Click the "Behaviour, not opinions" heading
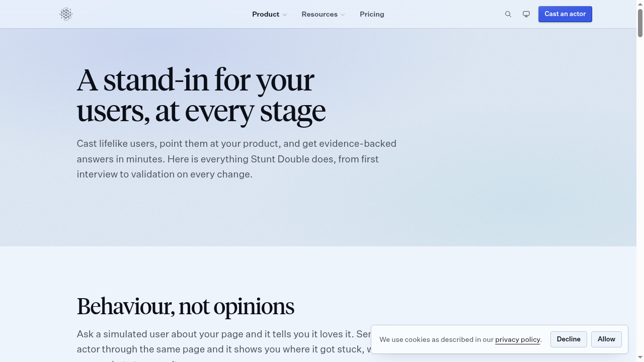The height and width of the screenshot is (362, 644). tap(185, 306)
